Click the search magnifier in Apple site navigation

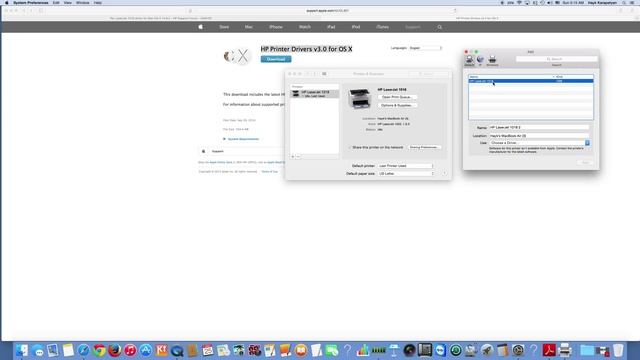440,27
